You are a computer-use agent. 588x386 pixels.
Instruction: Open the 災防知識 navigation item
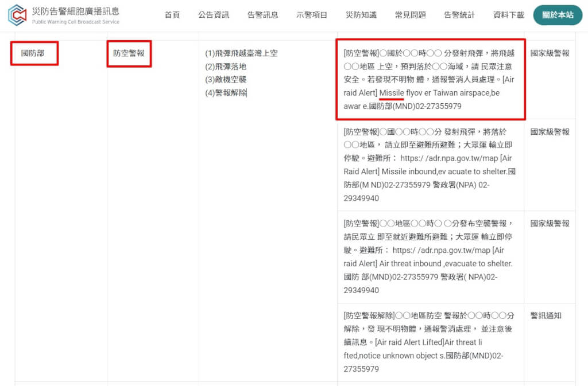[x=361, y=15]
